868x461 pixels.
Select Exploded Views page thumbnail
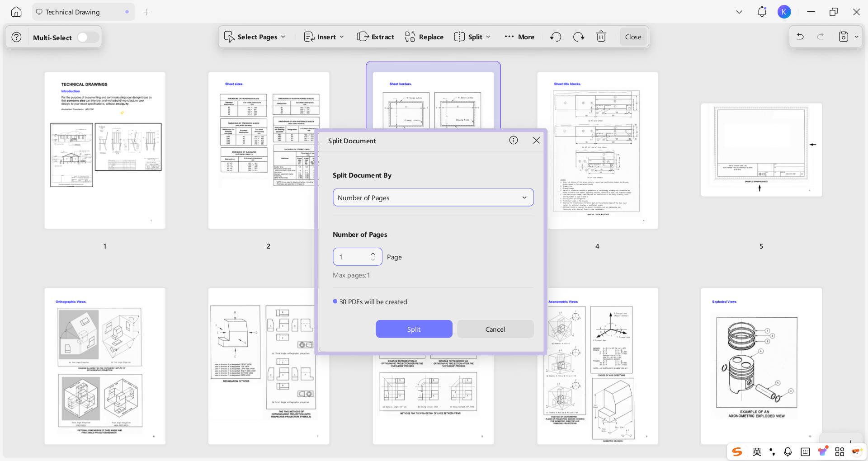point(761,366)
